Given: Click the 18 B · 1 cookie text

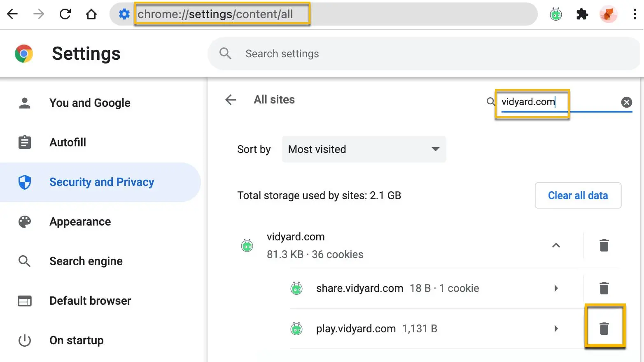Looking at the screenshot, I should point(444,288).
